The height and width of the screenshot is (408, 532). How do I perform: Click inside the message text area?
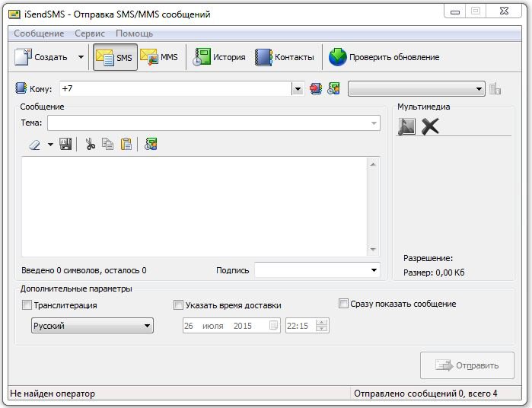(194, 206)
